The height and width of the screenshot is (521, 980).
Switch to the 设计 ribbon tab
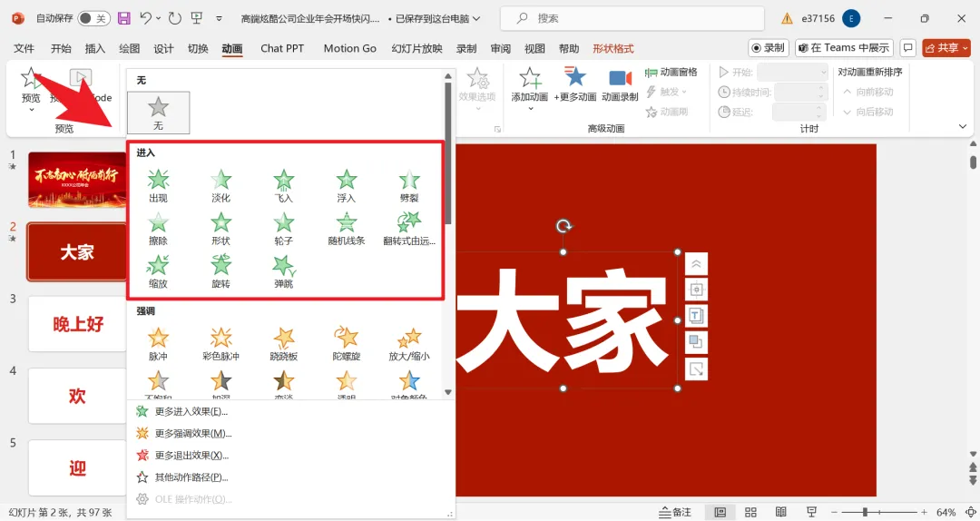[163, 48]
